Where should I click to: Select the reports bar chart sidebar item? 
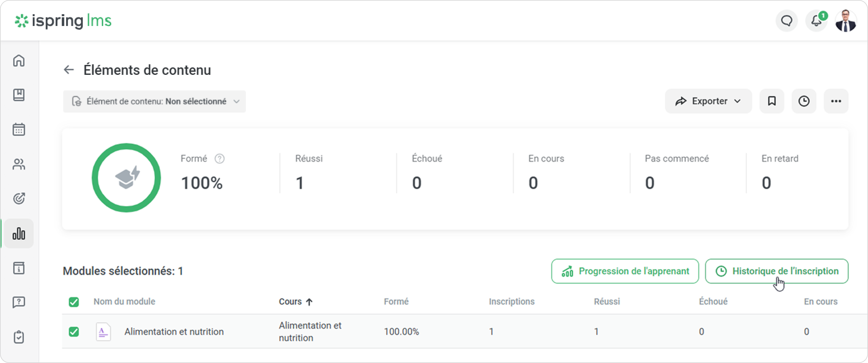point(19,233)
